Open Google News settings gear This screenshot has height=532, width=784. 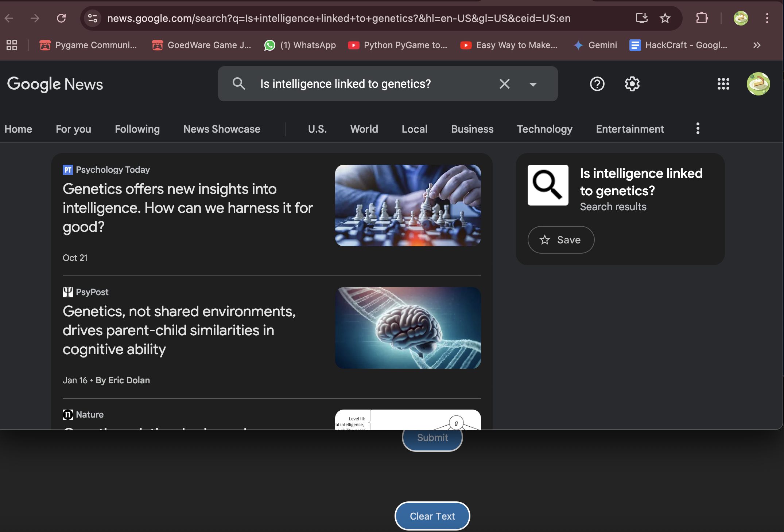tap(632, 84)
